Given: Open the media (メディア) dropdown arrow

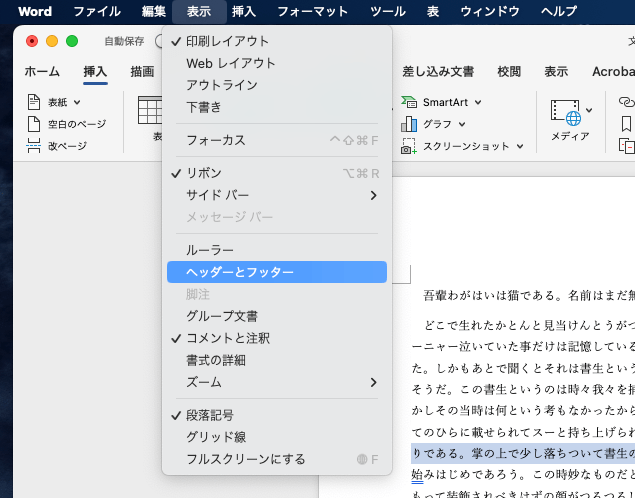Looking at the screenshot, I should 589,110.
